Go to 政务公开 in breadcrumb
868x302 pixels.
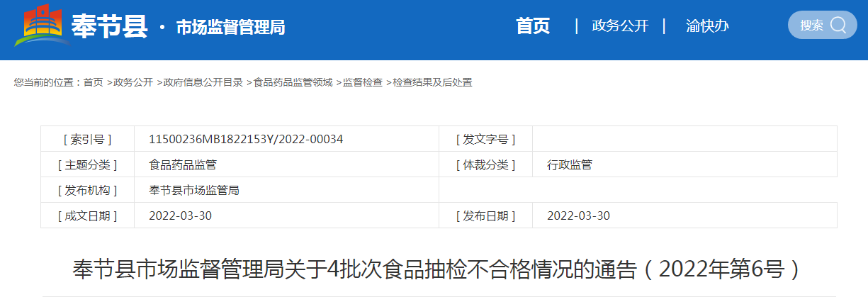[x=133, y=82]
